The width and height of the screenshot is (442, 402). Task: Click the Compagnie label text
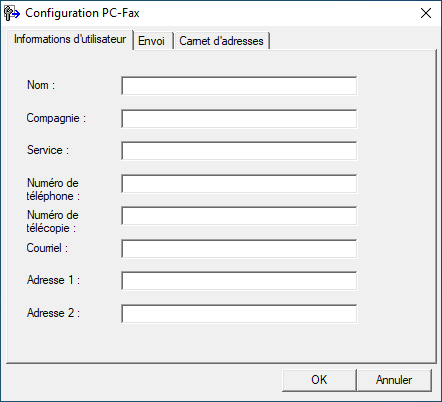pos(56,118)
